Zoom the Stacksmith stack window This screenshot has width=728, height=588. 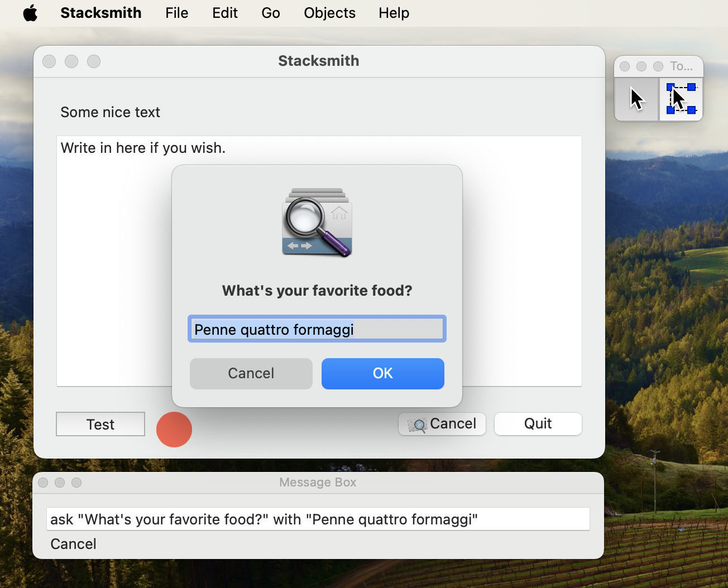coord(94,61)
